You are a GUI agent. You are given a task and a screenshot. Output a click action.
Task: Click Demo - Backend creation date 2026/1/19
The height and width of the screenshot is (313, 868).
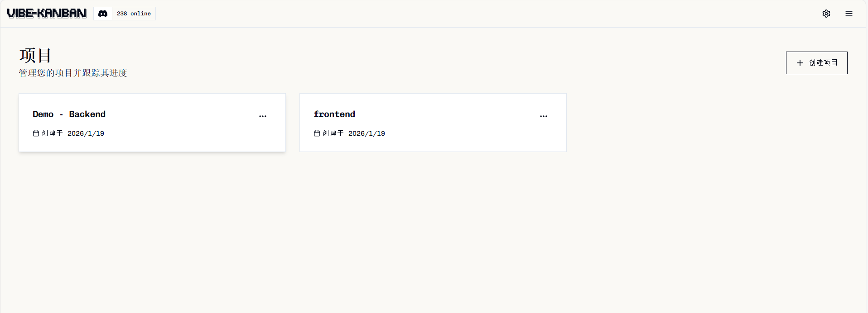click(x=86, y=133)
